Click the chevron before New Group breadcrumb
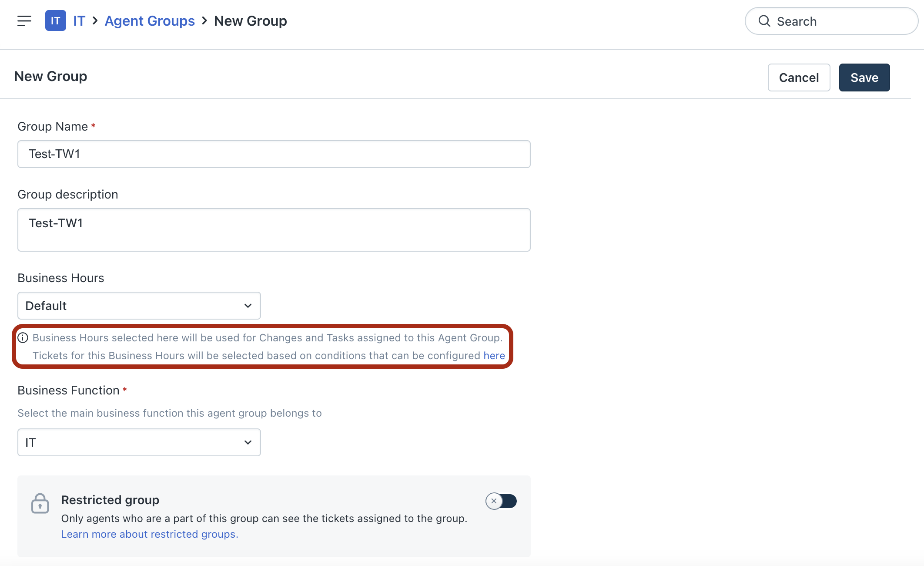This screenshot has height=566, width=924. [204, 21]
